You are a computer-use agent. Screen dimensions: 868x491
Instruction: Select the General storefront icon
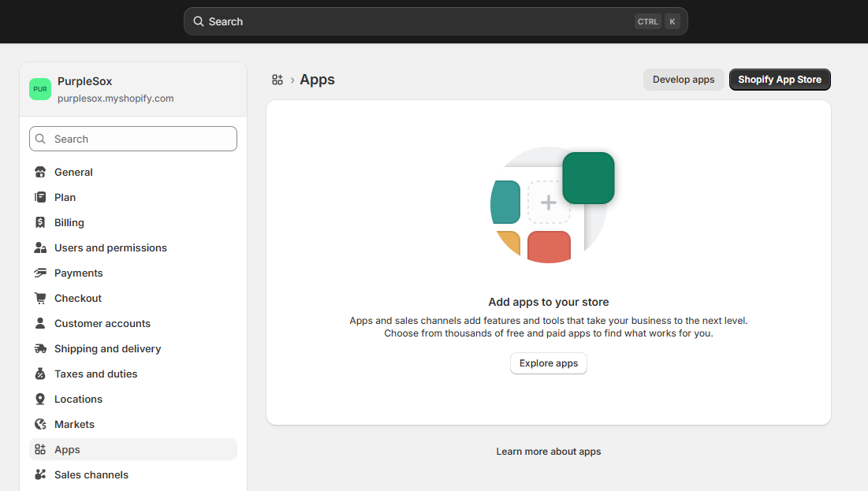pos(40,172)
